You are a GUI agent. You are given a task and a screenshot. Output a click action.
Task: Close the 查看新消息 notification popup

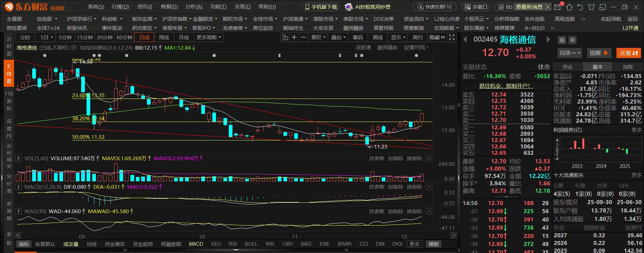[548, 7]
